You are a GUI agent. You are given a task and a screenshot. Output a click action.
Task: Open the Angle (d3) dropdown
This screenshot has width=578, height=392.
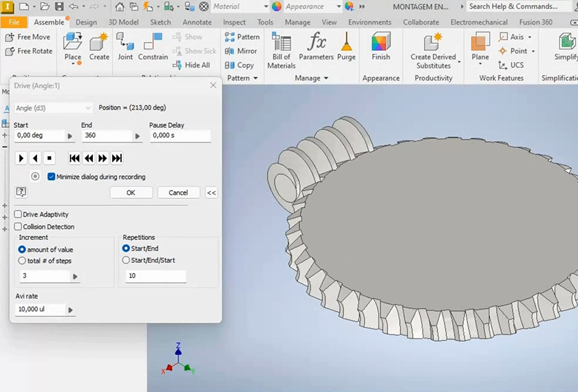pyautogui.click(x=53, y=108)
